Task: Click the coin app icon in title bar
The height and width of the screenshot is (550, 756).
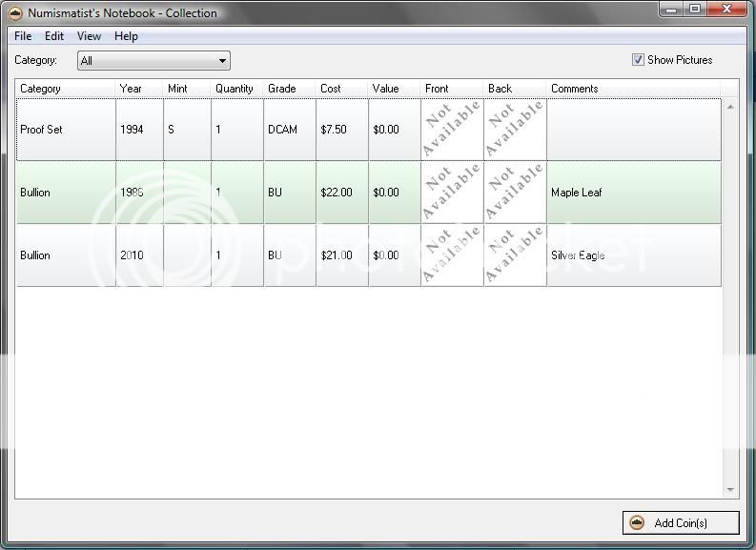Action: (x=14, y=13)
